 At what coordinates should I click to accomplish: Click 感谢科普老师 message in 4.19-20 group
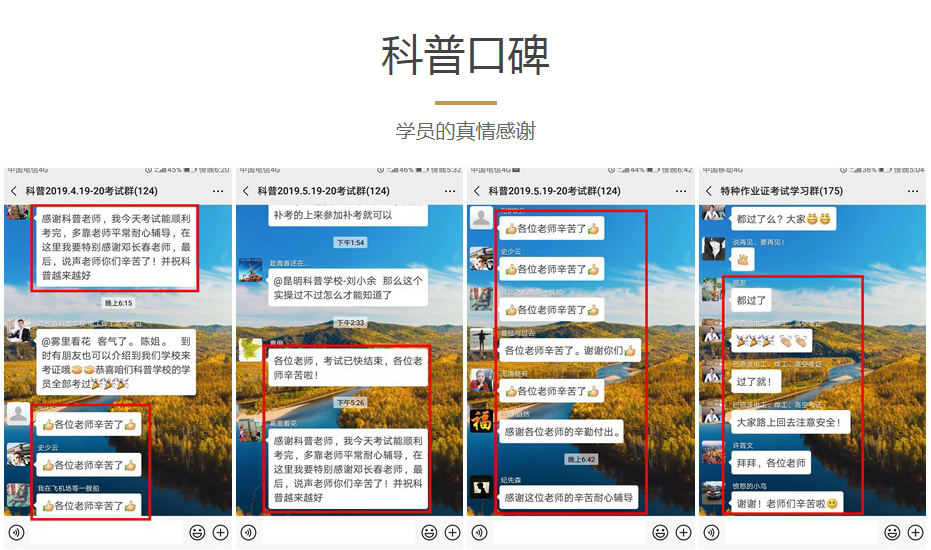[116, 247]
